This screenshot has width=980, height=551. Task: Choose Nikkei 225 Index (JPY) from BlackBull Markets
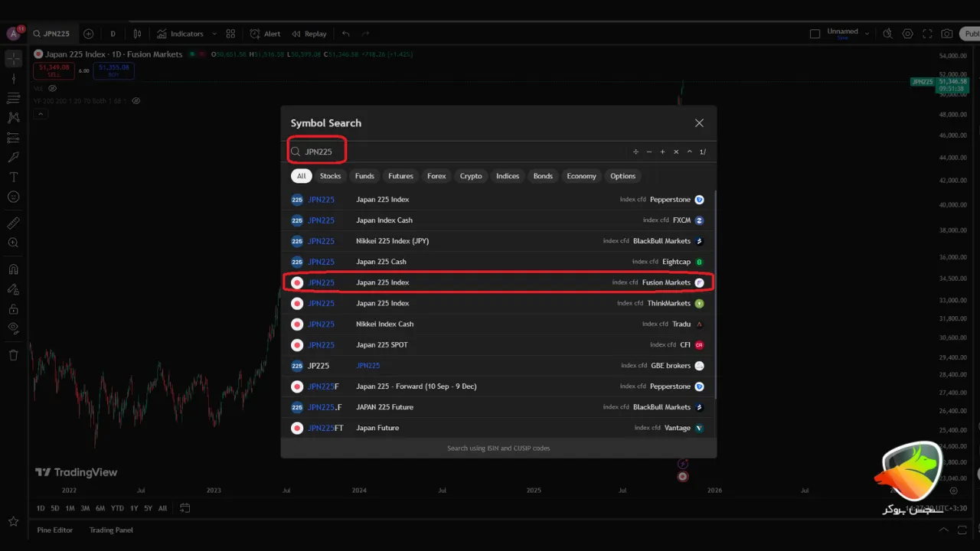point(498,241)
